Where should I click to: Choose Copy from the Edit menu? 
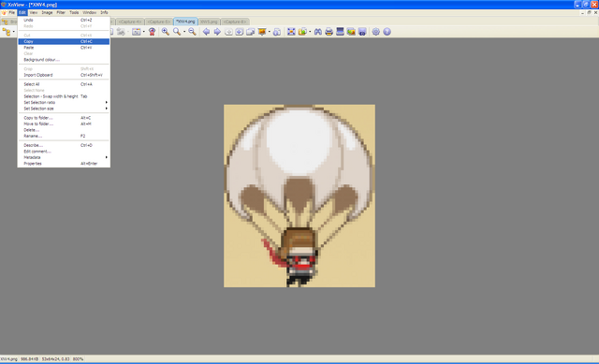point(64,41)
